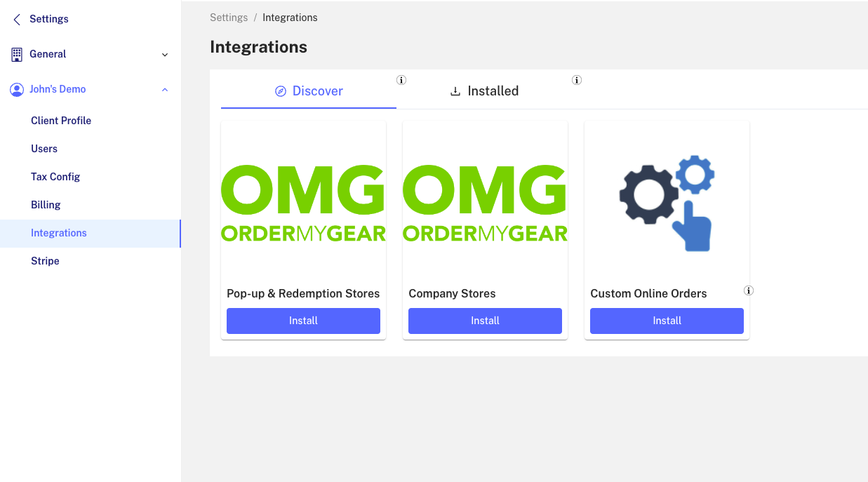
Task: Click the Pop-up & Redemption Stores OMG logo
Action: (x=303, y=203)
